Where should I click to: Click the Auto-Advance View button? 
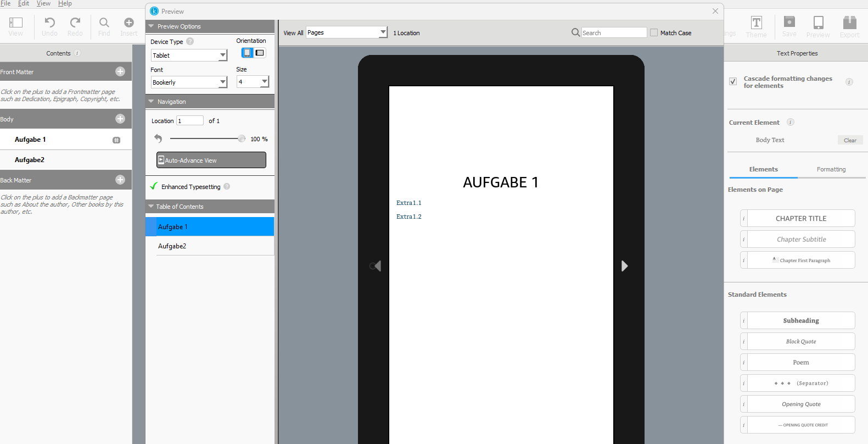point(211,160)
